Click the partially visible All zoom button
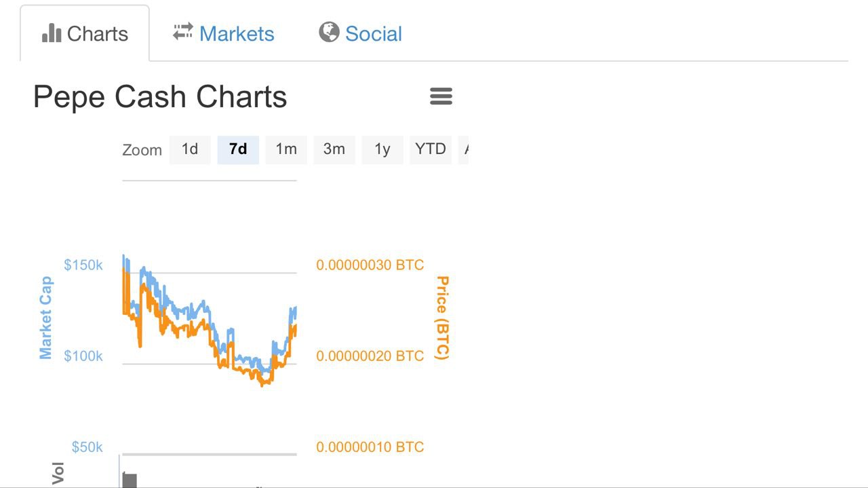The image size is (868, 488). (x=464, y=149)
